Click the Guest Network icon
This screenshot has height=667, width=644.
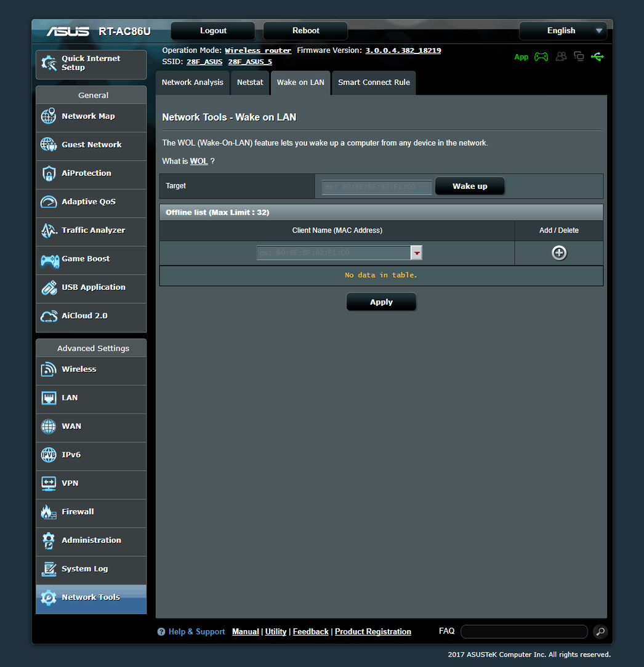tap(49, 145)
